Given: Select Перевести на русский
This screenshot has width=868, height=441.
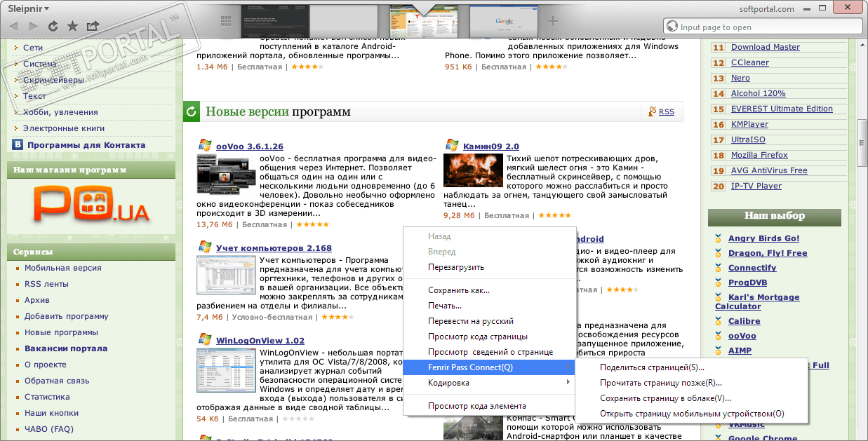Looking at the screenshot, I should [x=471, y=321].
